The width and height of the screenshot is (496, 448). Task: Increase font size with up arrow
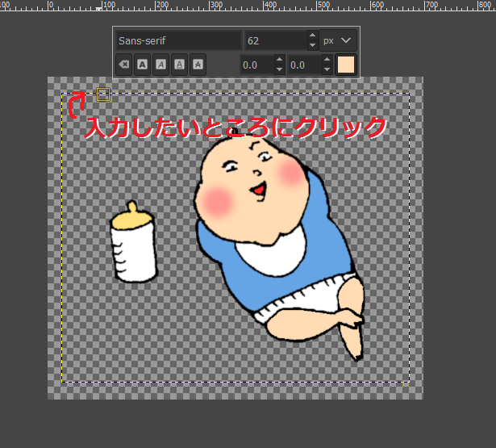pos(313,36)
